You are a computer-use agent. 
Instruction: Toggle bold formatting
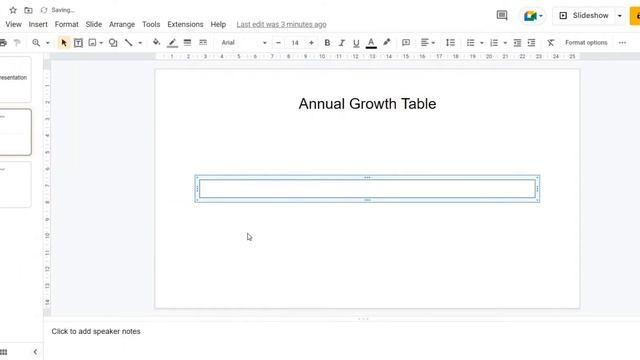click(x=327, y=42)
